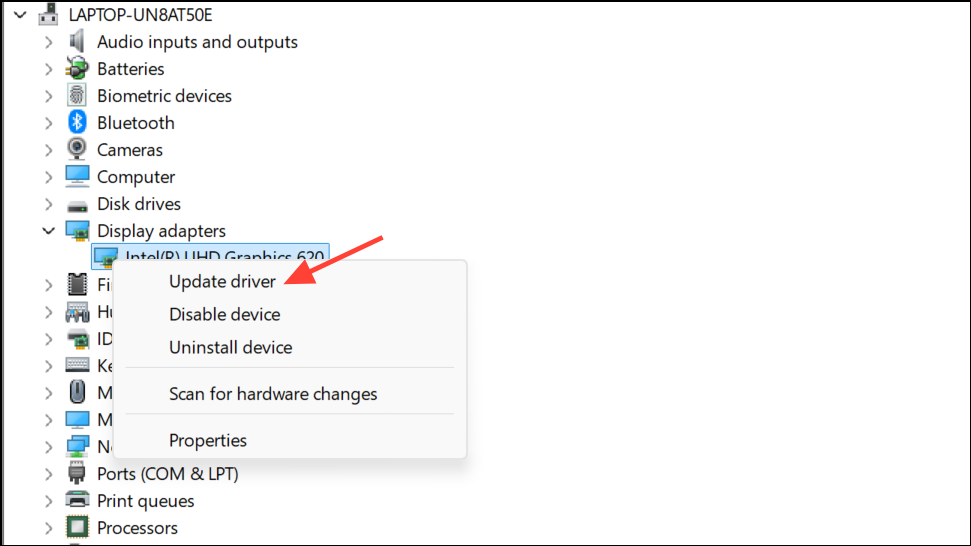Select Disable device in context menu
Screen dimensions: 971x546
pyautogui.click(x=224, y=315)
